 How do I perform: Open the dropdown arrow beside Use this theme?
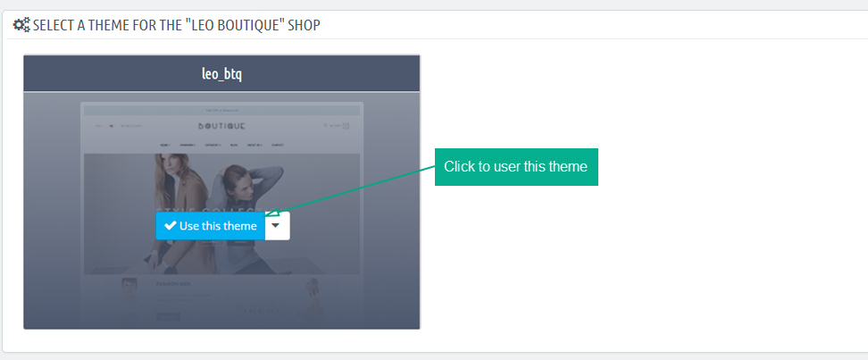[x=276, y=225]
